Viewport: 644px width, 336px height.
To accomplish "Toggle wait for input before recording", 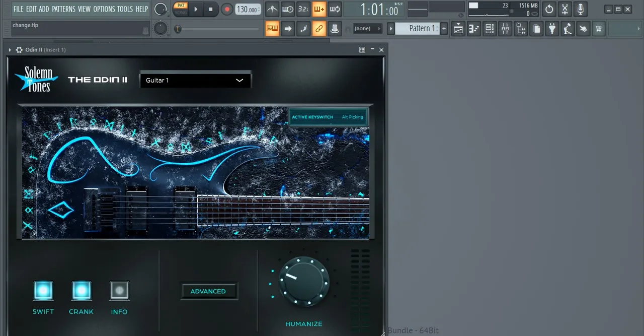I will [x=288, y=9].
